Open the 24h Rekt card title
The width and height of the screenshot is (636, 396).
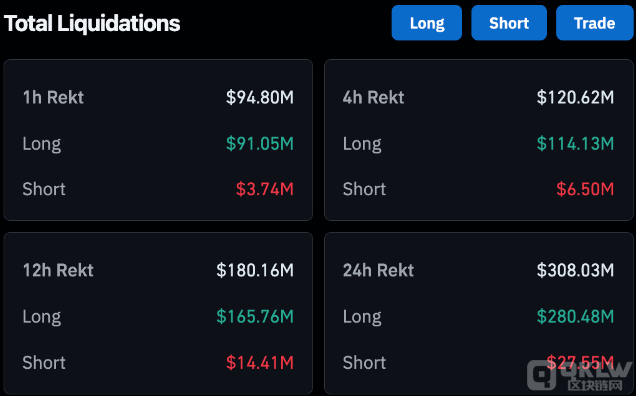coord(378,270)
